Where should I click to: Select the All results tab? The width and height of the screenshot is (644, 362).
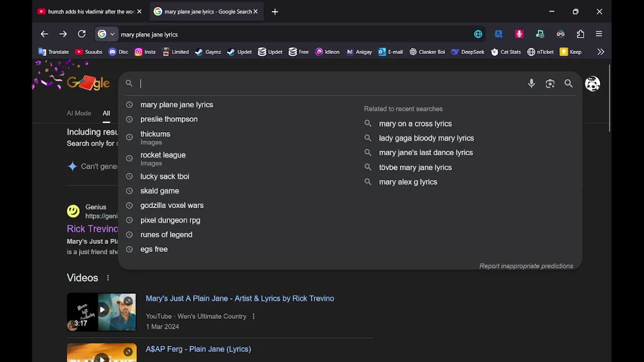tap(106, 113)
